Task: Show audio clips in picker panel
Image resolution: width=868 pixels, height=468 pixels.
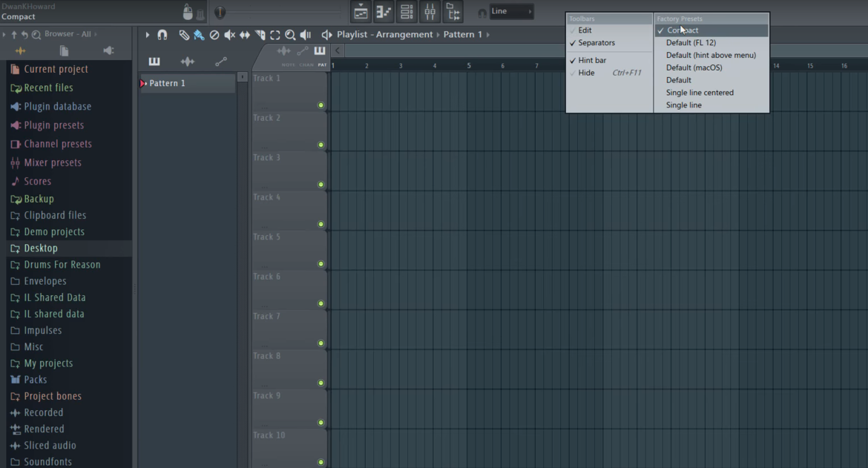Action: (187, 62)
